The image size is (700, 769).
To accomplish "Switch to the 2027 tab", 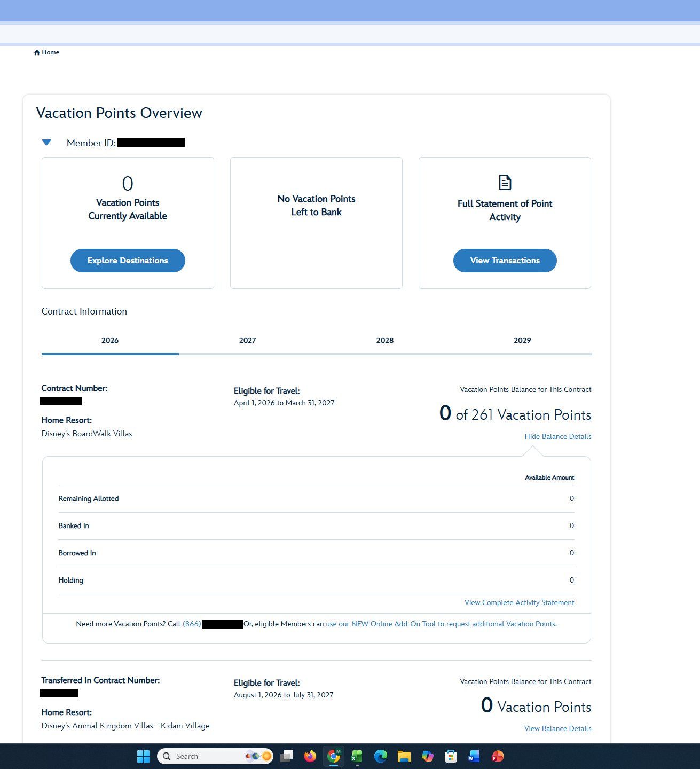I will (x=248, y=341).
